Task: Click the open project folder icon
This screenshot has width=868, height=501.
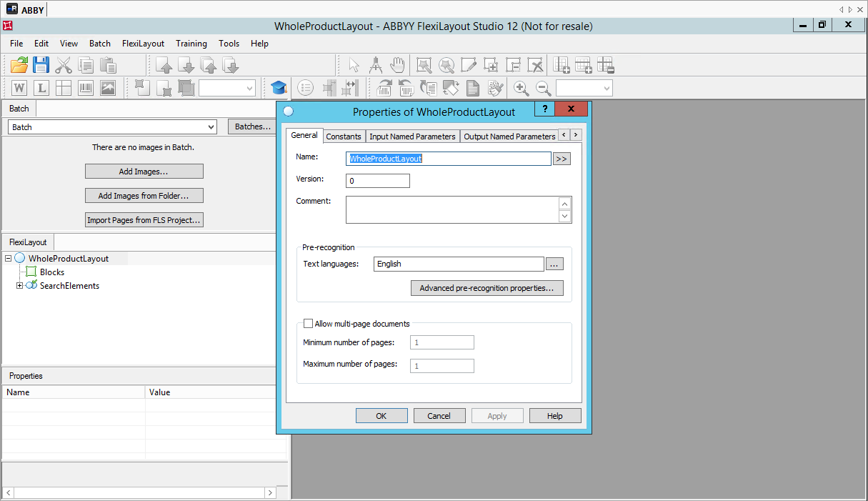Action: tap(19, 66)
